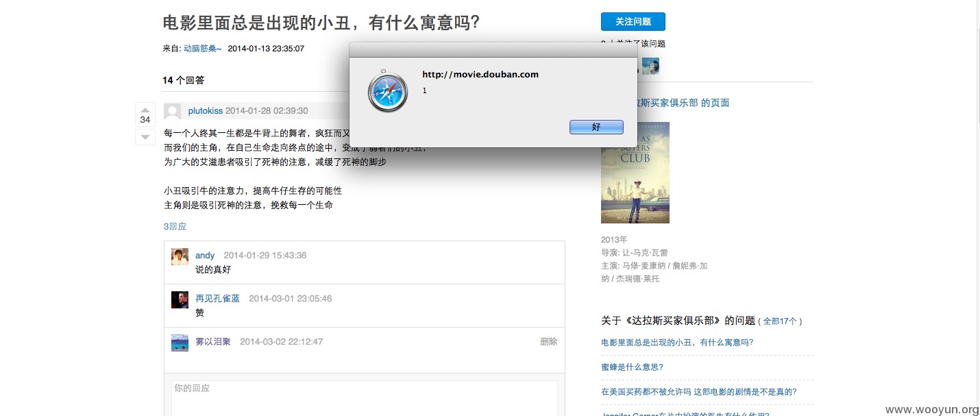Click the timestamp 2014-03-01 23:05:46

click(291, 298)
